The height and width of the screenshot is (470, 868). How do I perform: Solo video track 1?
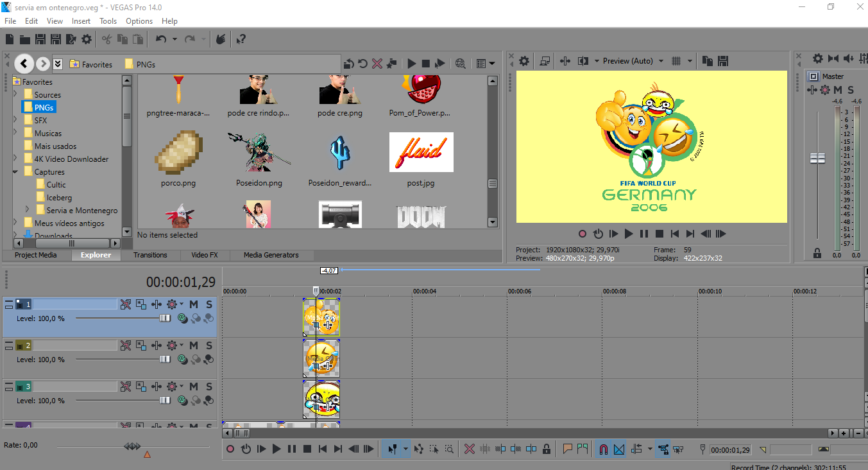[x=209, y=304]
